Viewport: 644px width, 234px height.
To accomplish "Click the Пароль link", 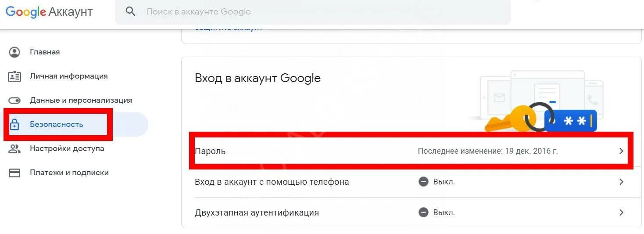I will pyautogui.click(x=210, y=151).
